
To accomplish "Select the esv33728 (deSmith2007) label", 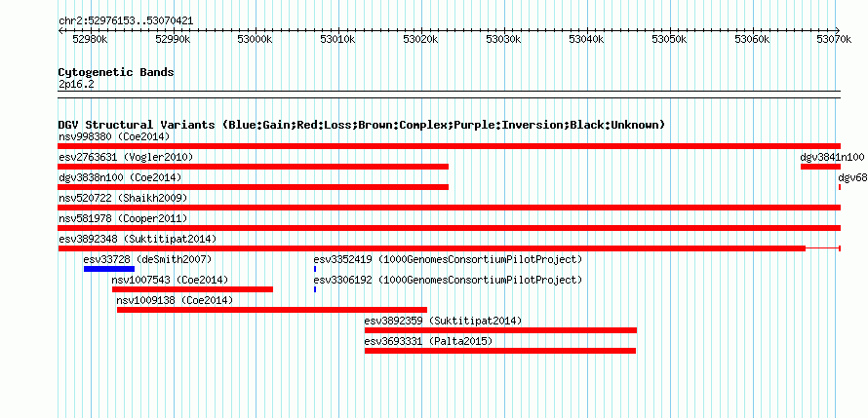I will tap(148, 259).
